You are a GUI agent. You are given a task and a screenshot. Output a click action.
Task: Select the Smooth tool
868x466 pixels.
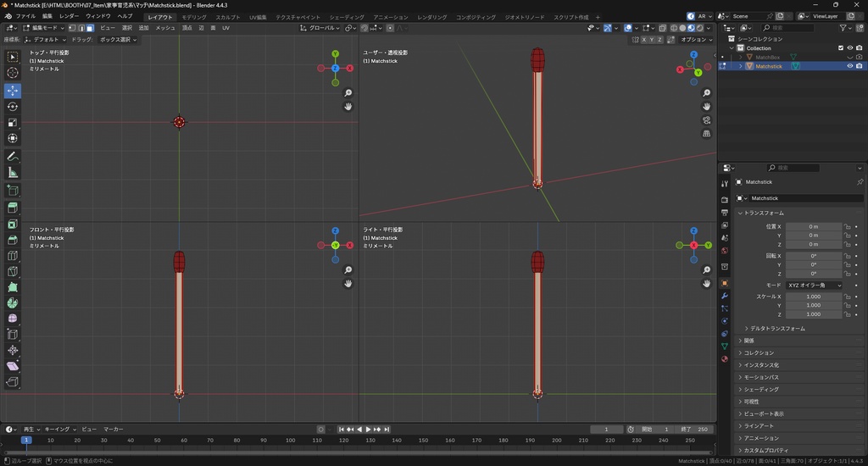(12, 319)
